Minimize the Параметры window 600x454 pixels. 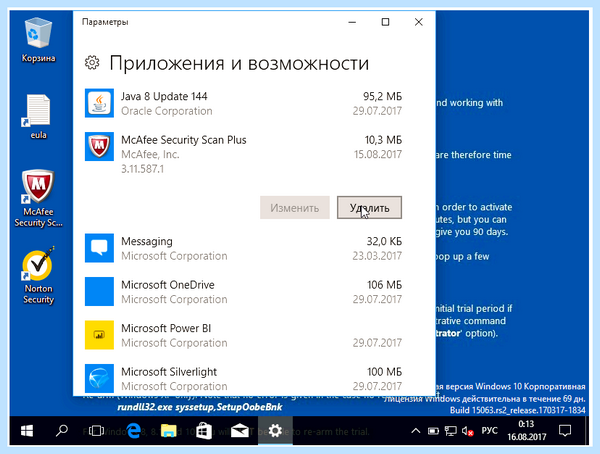tap(352, 22)
